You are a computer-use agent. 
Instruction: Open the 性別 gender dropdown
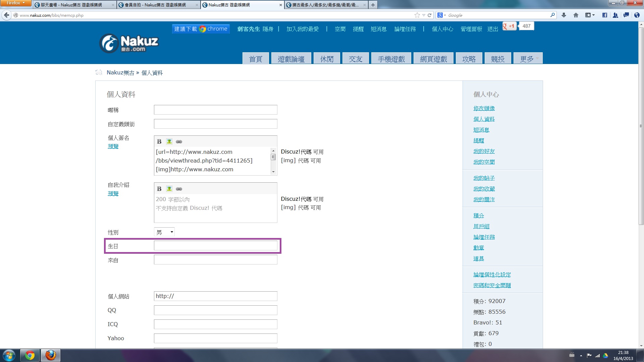(x=164, y=232)
